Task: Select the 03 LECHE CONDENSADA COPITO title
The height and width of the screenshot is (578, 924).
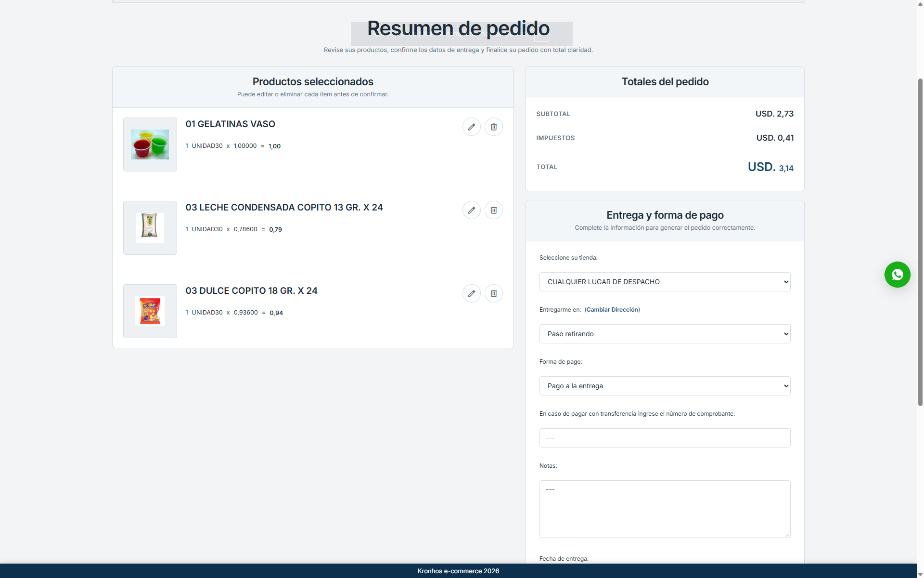Action: 284,208
